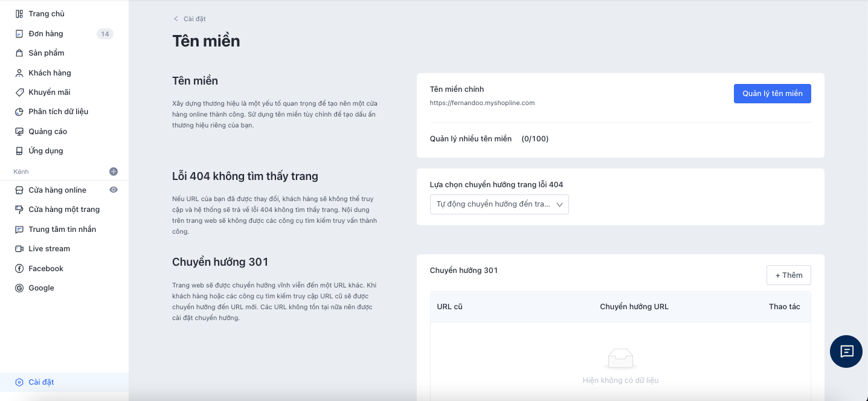Click Quản lý tên miền button
This screenshot has width=868, height=401.
(x=772, y=94)
